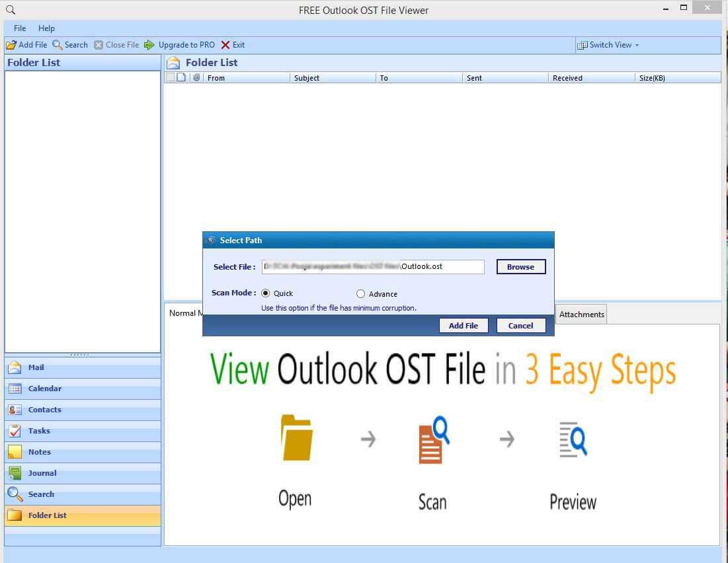Screen dimensions: 728x563
Task: Open the Notes pane
Action: 83,452
